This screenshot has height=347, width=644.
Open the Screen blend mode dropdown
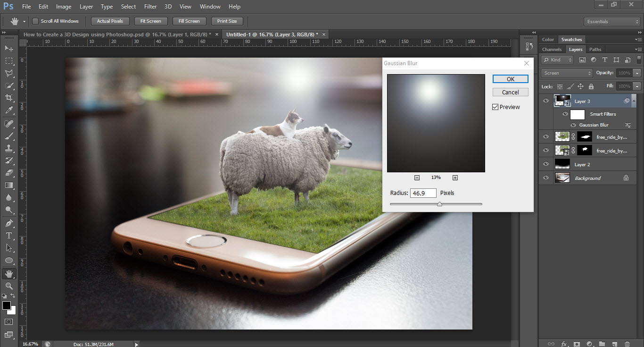coord(567,73)
